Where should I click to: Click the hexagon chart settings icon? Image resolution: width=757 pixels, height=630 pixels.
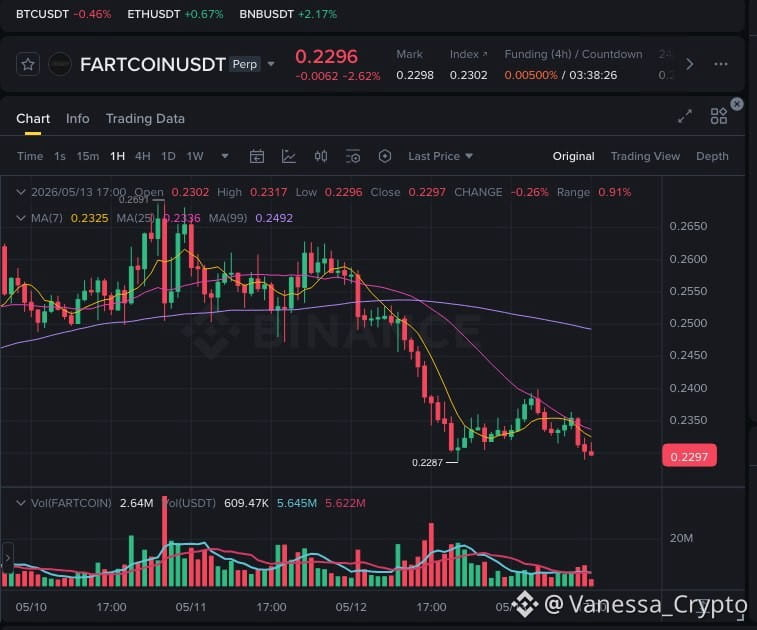[385, 156]
